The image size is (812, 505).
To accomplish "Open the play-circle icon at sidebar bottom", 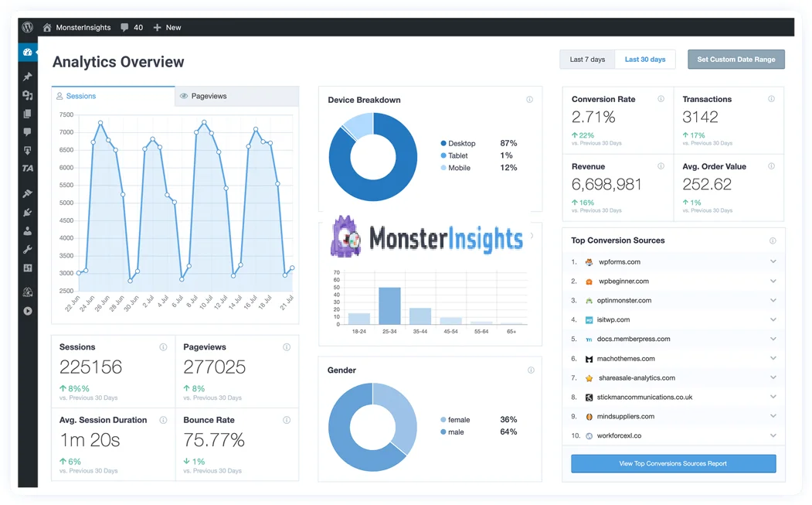I will (27, 311).
